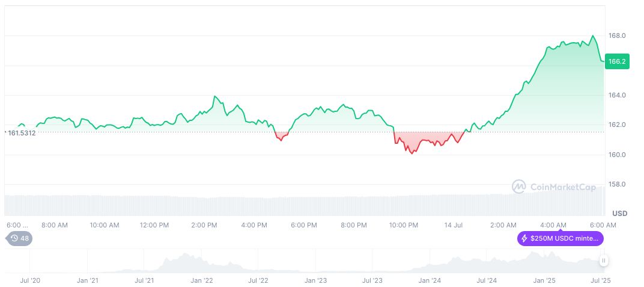Click the USD currency label
This screenshot has height=287, width=644.
619,214
